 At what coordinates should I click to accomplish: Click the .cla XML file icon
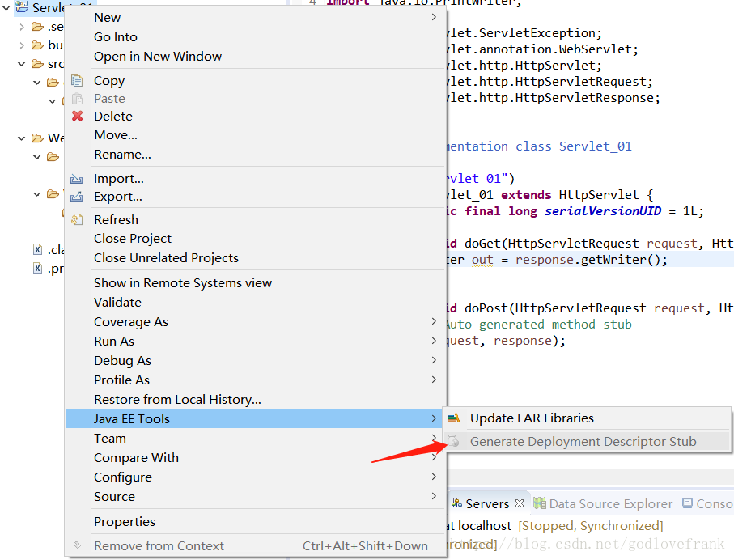click(37, 249)
